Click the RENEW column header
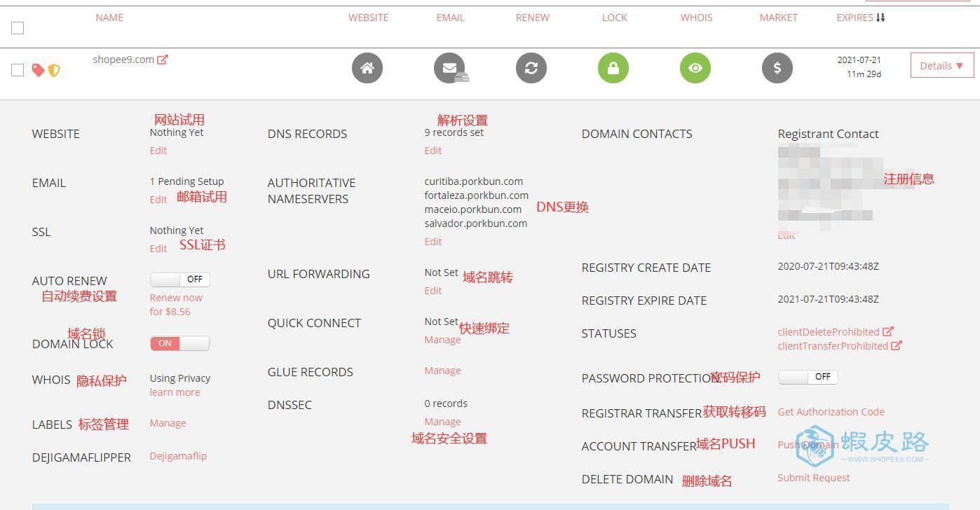This screenshot has width=980, height=510. [532, 18]
